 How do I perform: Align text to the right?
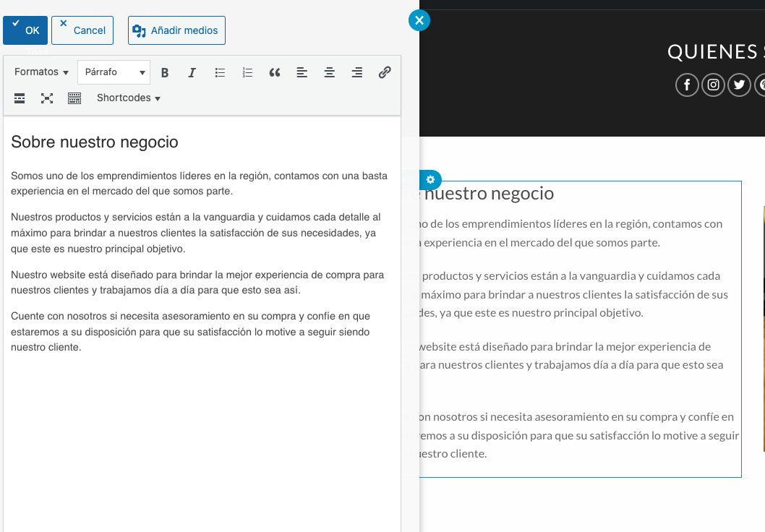357,72
